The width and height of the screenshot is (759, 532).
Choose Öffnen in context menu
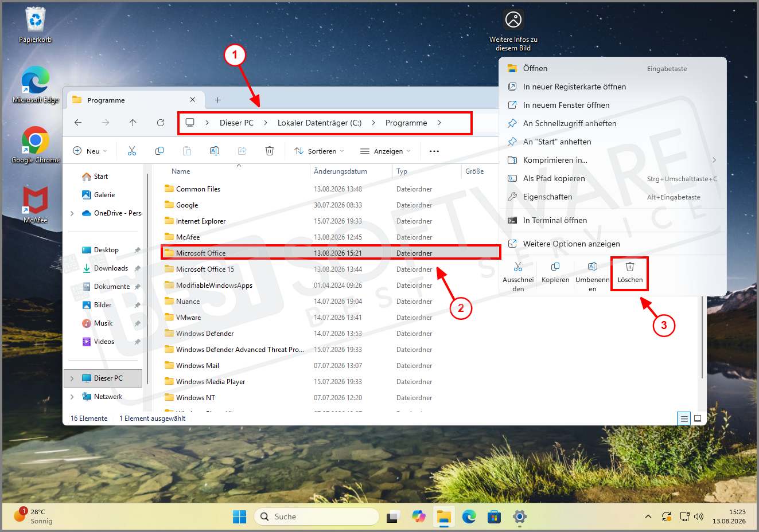click(612, 68)
